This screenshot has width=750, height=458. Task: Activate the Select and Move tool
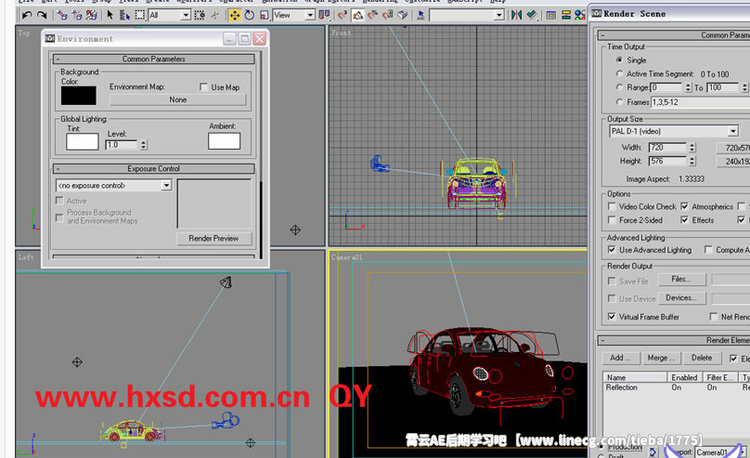pyautogui.click(x=234, y=15)
